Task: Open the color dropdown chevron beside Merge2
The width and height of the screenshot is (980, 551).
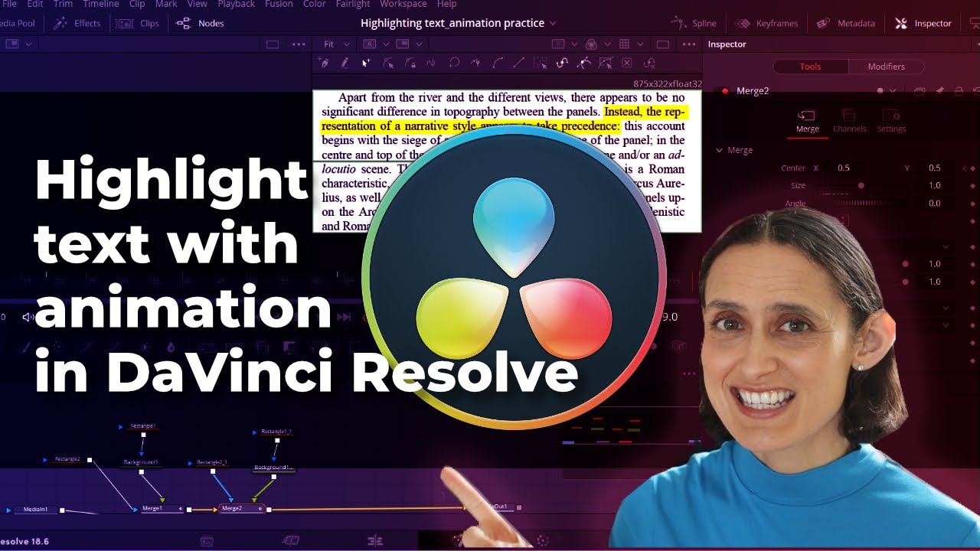Action: 892,91
